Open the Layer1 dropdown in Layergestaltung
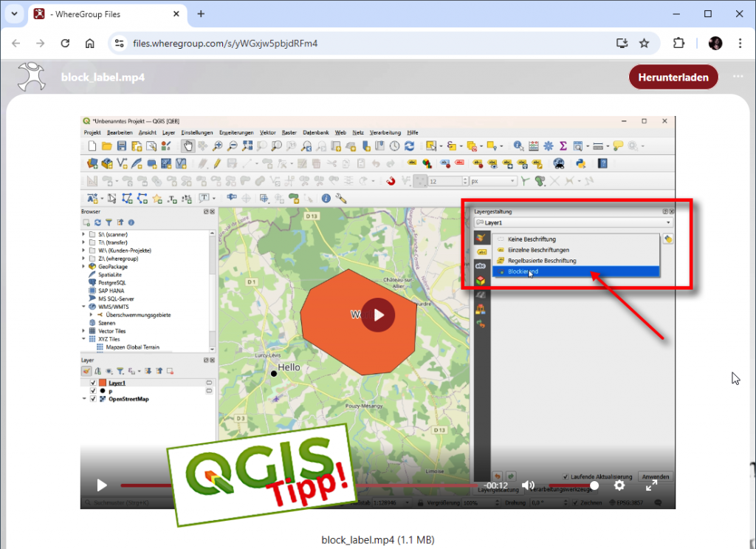The image size is (756, 549). pos(573,223)
